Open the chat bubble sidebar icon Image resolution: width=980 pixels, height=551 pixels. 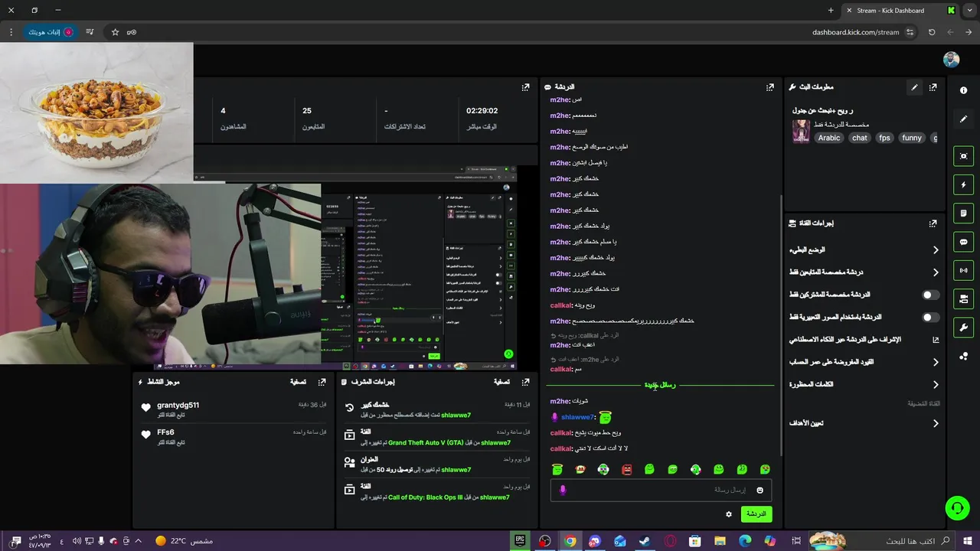coord(963,242)
